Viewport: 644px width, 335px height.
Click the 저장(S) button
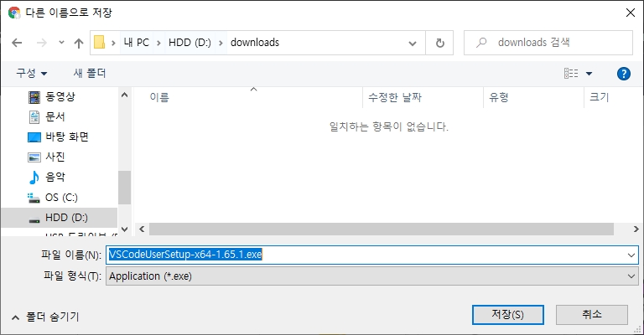coord(508,314)
